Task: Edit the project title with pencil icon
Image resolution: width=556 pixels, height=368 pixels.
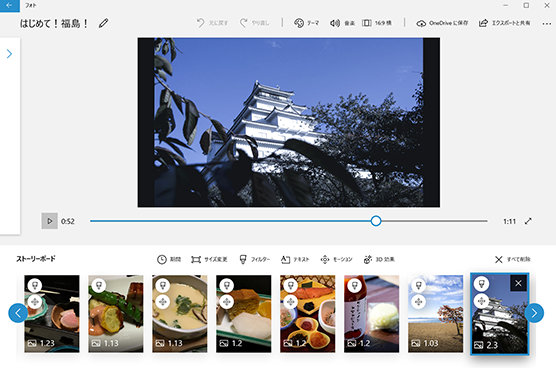Action: [104, 23]
